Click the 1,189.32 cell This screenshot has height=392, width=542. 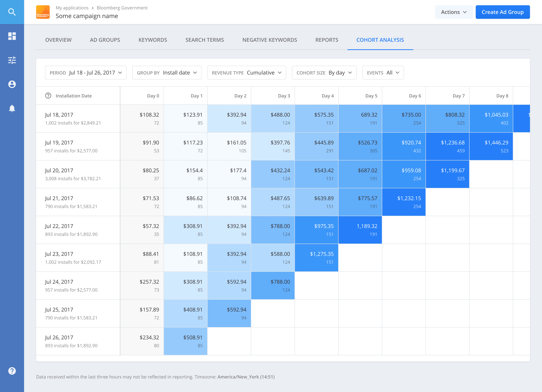(360, 230)
